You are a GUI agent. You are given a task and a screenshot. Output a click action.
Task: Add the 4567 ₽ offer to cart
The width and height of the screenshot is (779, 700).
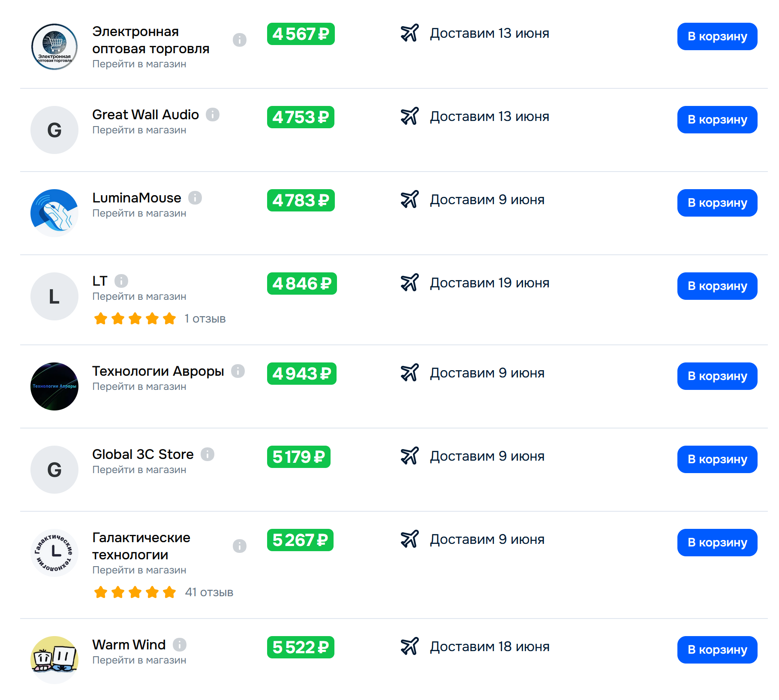[717, 36]
